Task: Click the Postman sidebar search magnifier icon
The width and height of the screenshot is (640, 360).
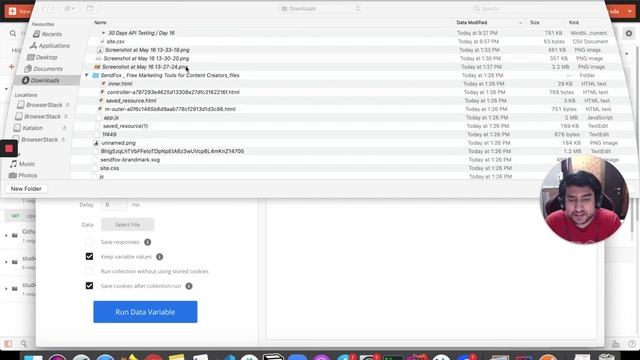Action: coord(13,33)
